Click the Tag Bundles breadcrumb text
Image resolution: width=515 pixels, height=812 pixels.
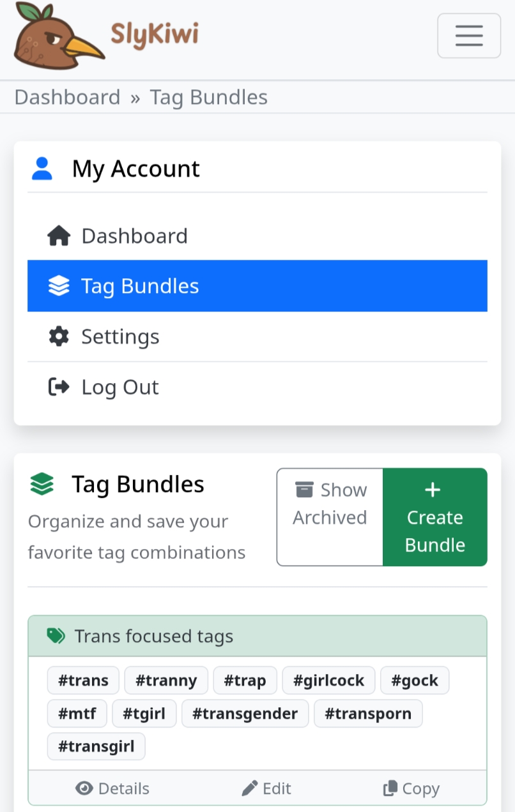click(208, 98)
